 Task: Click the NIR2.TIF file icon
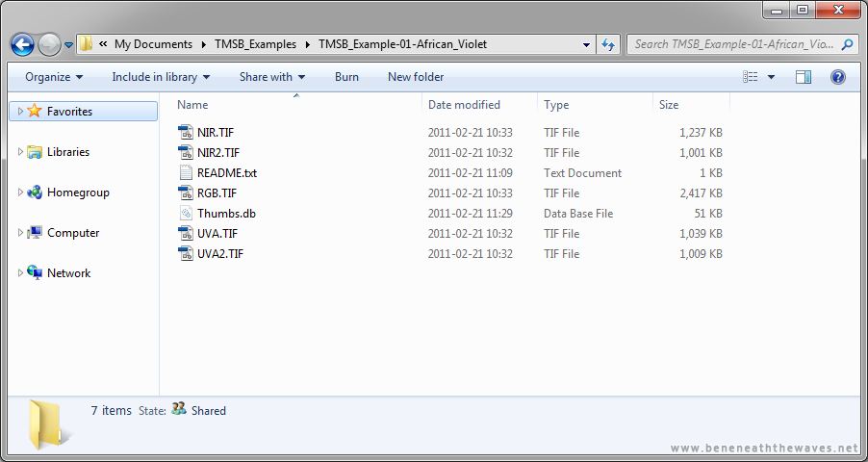coord(185,152)
